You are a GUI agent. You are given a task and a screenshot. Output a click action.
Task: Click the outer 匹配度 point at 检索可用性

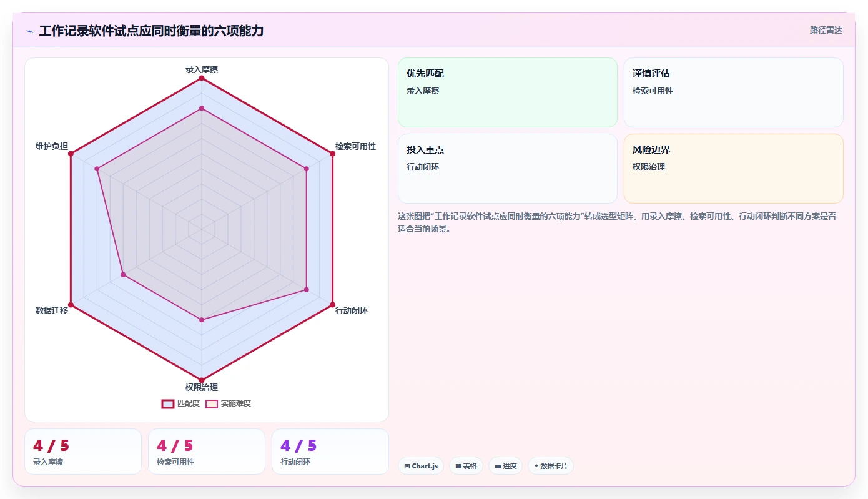coord(332,154)
